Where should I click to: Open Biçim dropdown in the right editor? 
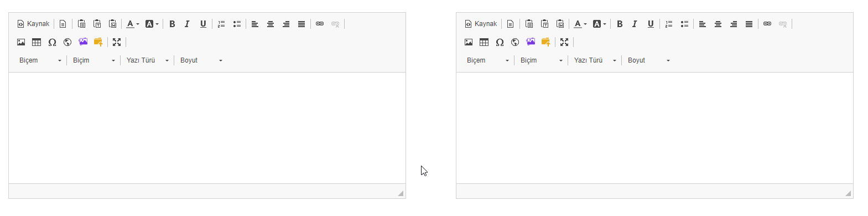(541, 60)
